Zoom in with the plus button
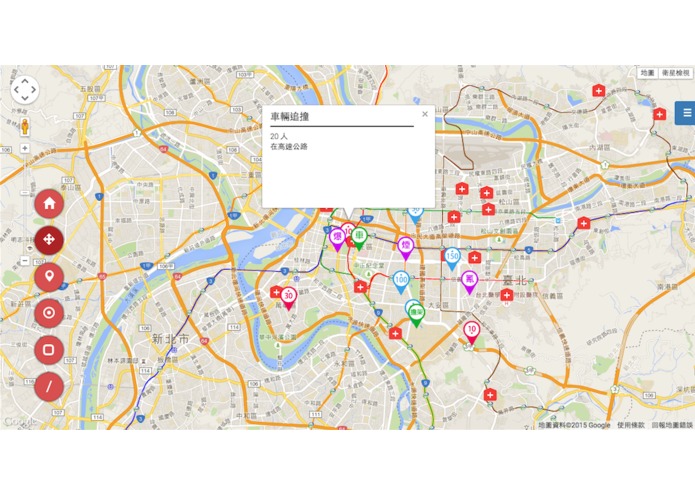Screen dimensions: 695x494 pos(25,148)
